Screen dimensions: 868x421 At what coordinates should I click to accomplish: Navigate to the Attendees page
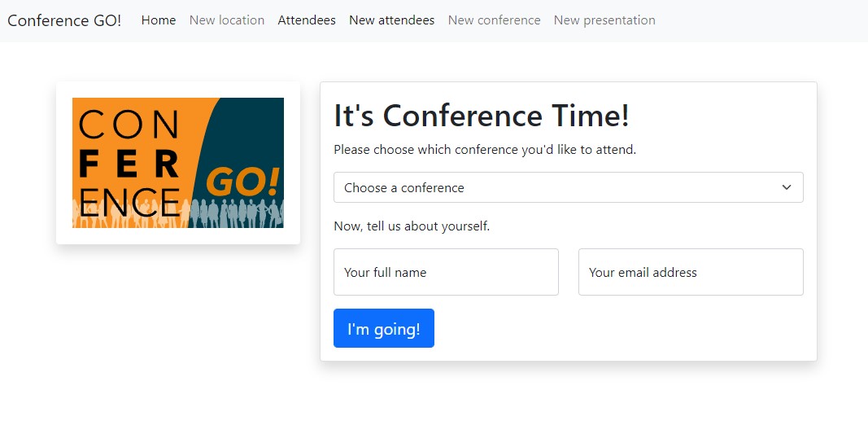point(307,20)
